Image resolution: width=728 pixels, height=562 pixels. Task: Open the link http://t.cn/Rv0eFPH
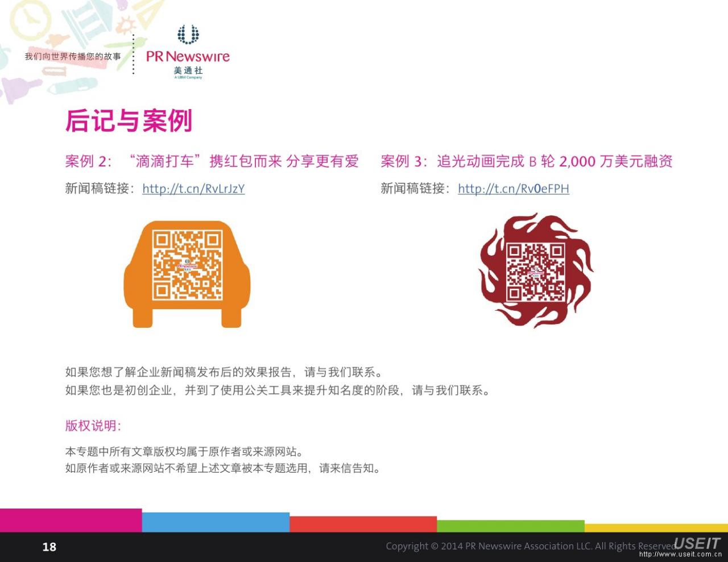point(513,189)
